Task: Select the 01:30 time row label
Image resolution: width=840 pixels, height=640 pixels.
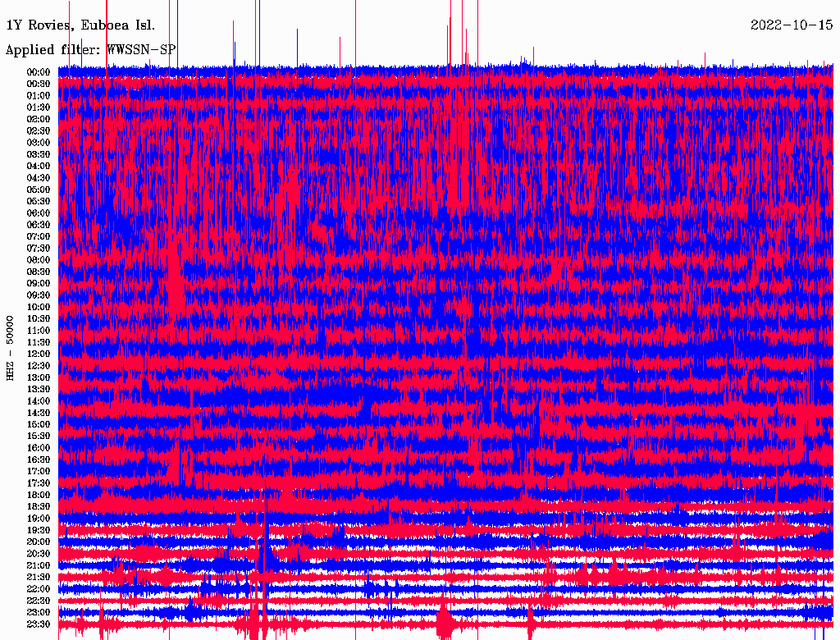Action: coord(39,107)
